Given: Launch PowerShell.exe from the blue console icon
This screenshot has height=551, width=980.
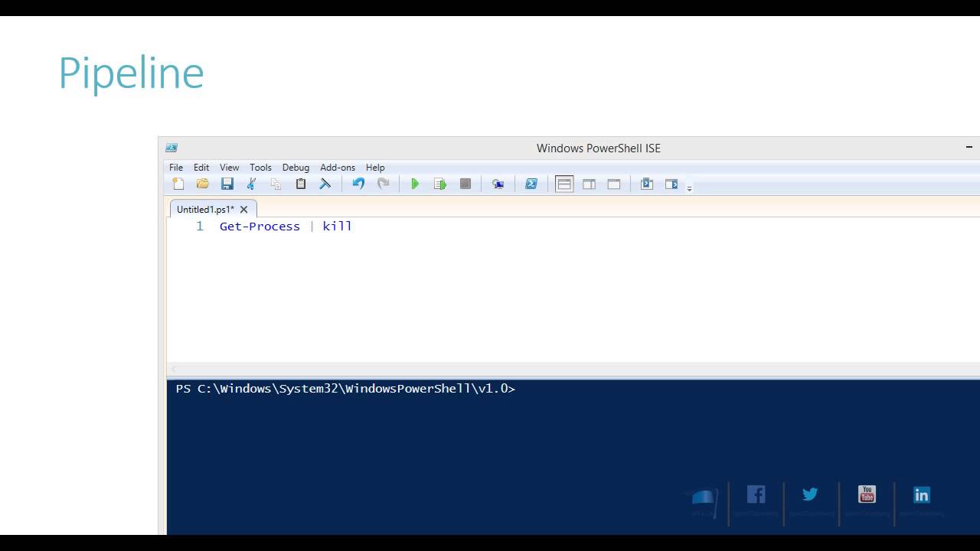Looking at the screenshot, I should click(x=531, y=184).
